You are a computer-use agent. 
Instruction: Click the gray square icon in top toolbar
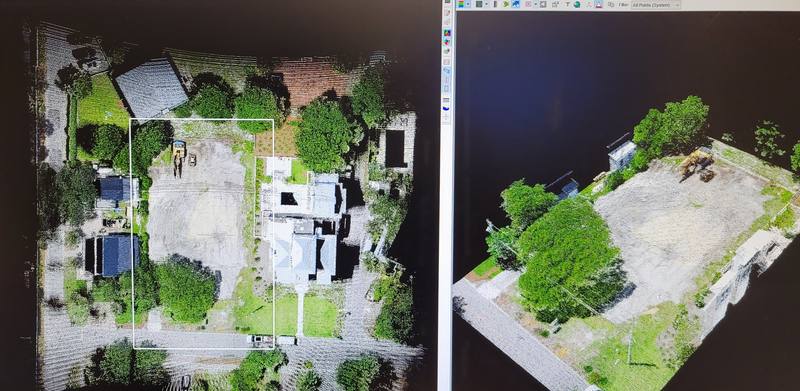click(479, 4)
